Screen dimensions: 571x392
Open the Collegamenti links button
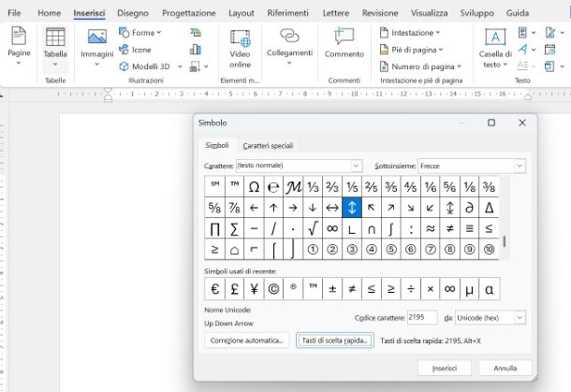pyautogui.click(x=289, y=44)
